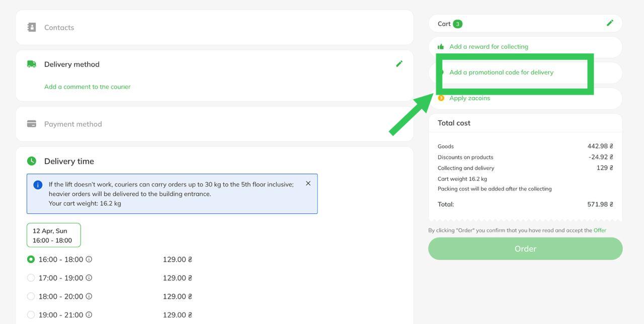Select the 17:00 - 19:00 delivery slot
Viewport: 644px width, 324px height.
pyautogui.click(x=31, y=278)
